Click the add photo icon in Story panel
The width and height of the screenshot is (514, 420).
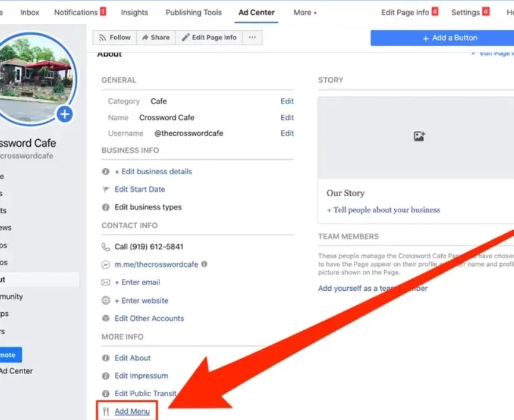[419, 136]
